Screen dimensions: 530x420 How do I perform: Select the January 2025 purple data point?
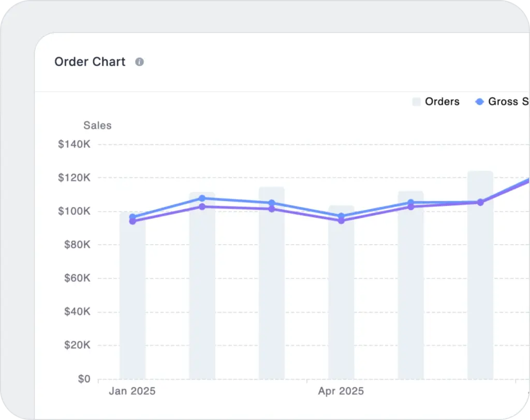[x=132, y=221]
